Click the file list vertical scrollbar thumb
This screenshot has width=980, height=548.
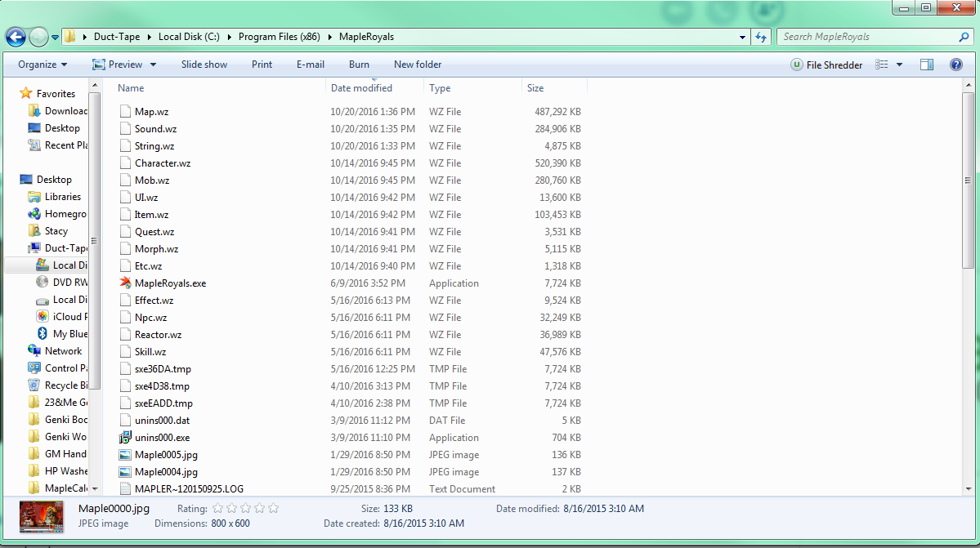[x=968, y=180]
